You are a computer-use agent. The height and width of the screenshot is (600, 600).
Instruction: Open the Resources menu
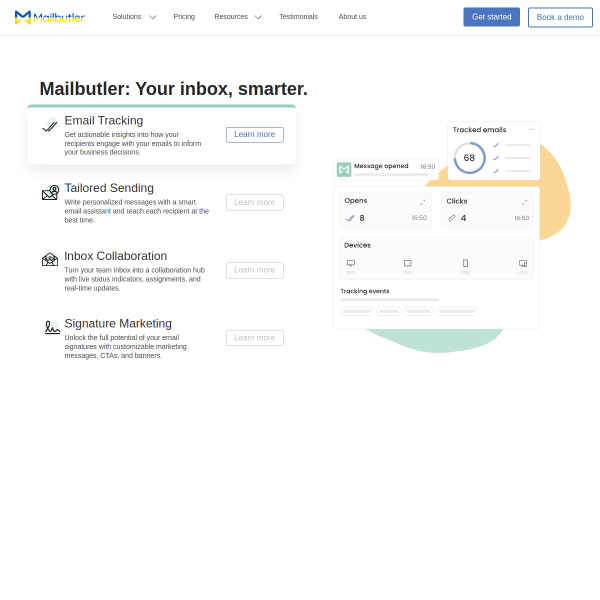click(x=231, y=17)
